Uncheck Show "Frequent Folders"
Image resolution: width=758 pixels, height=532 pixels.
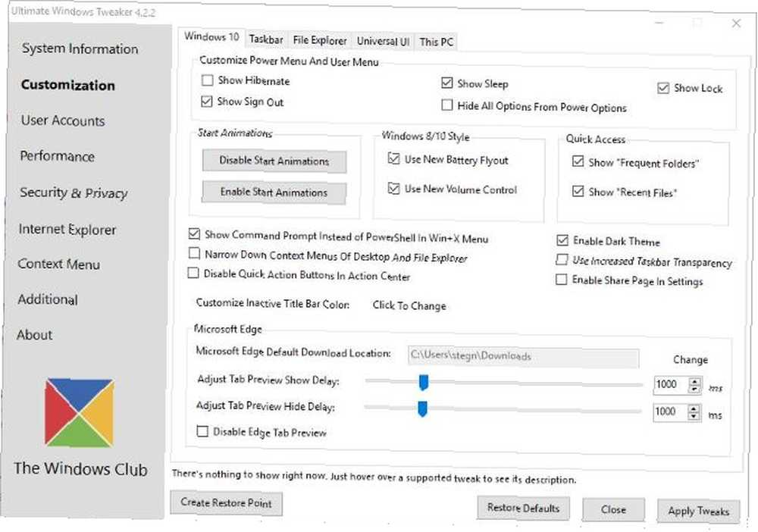pyautogui.click(x=578, y=161)
